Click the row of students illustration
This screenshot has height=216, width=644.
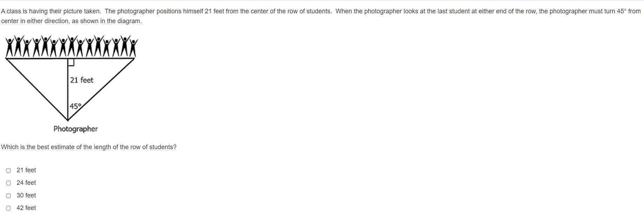pyautogui.click(x=71, y=46)
